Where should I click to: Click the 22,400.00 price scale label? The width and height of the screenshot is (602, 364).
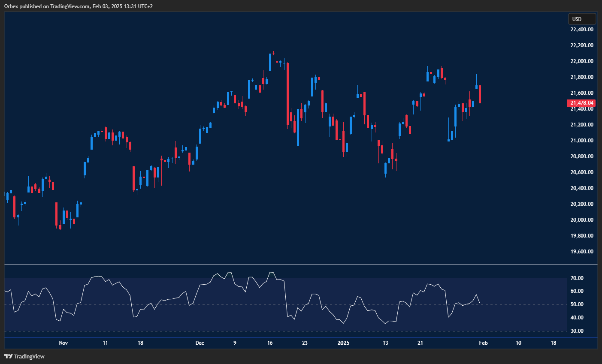582,30
